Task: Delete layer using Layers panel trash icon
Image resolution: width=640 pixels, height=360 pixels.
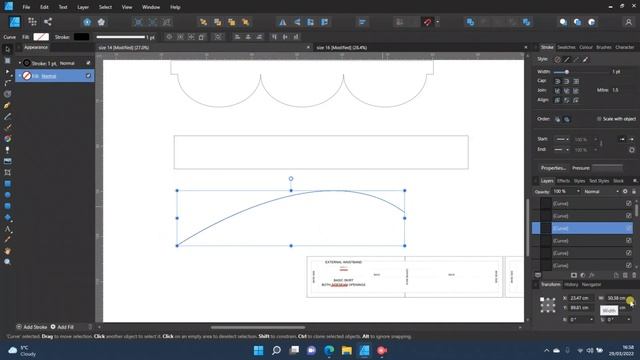Action: (x=634, y=275)
